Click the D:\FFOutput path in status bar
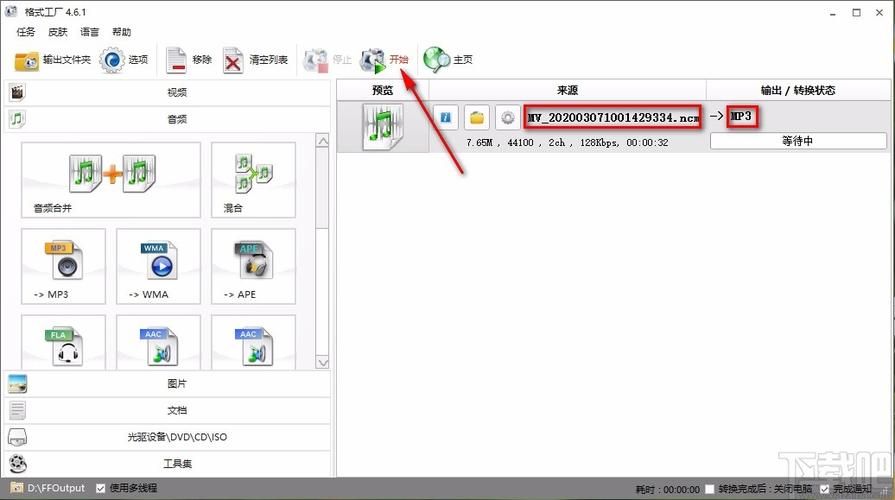 (x=55, y=488)
